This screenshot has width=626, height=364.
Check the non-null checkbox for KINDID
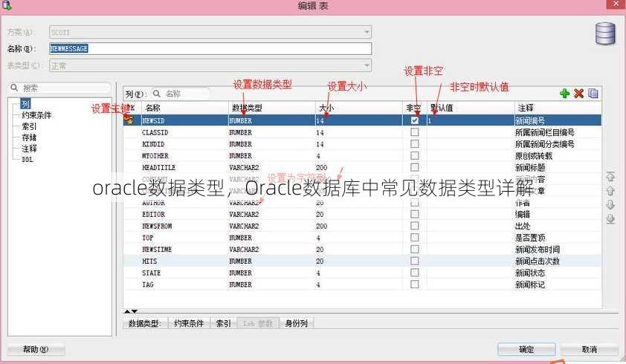click(415, 143)
